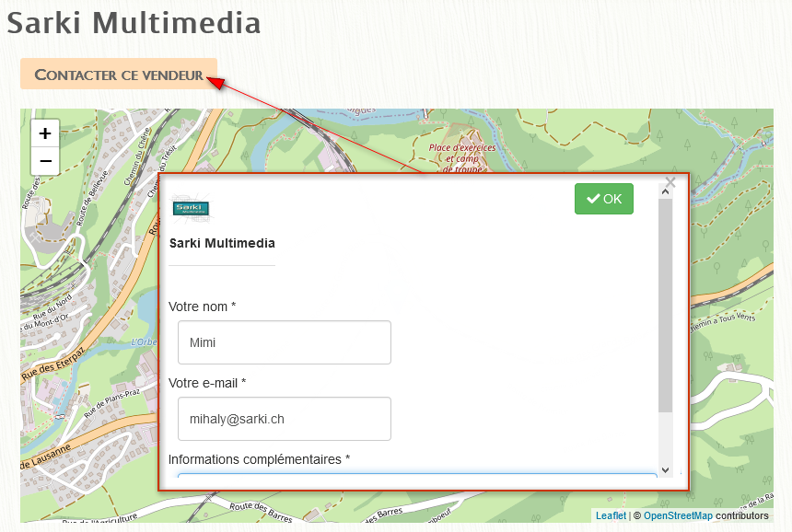Viewport: 792px width, 532px height.
Task: Click the Sarki Multimedia page title
Action: [134, 23]
